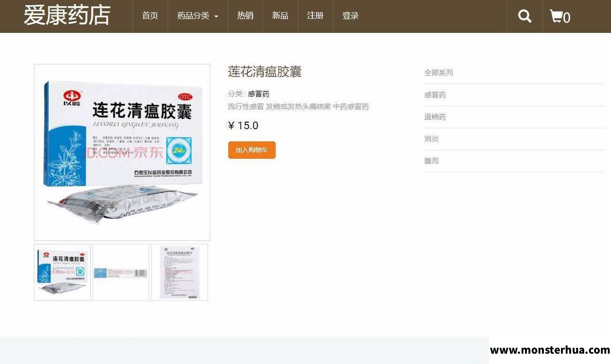Select 消炎 in the sidebar list

coord(432,139)
